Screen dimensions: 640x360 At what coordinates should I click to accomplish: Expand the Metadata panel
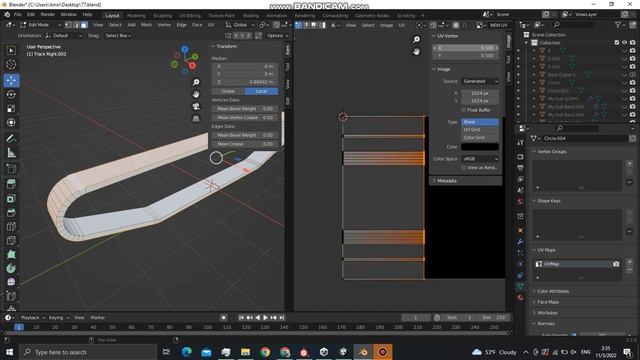point(465,180)
